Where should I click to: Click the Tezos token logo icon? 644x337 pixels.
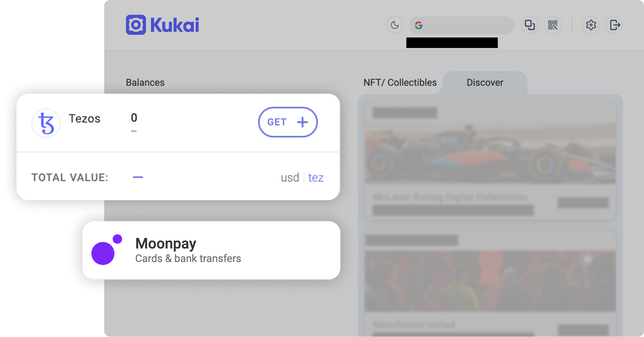click(46, 123)
